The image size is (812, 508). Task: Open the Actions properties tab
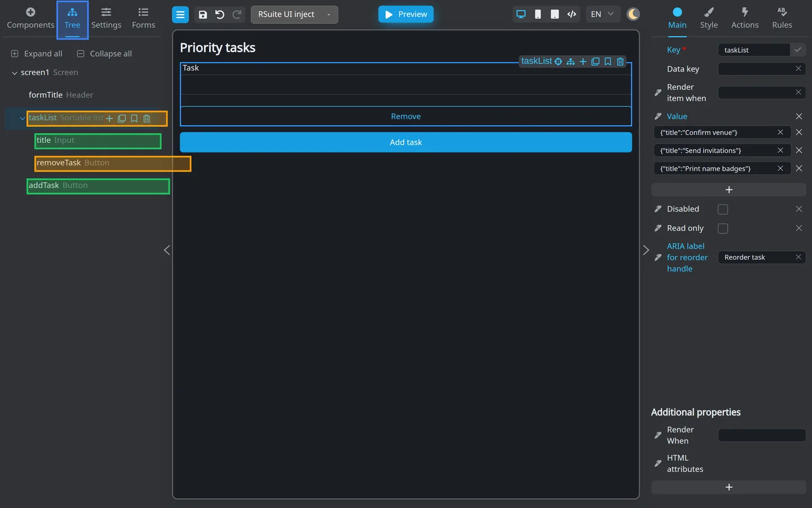coord(745,19)
